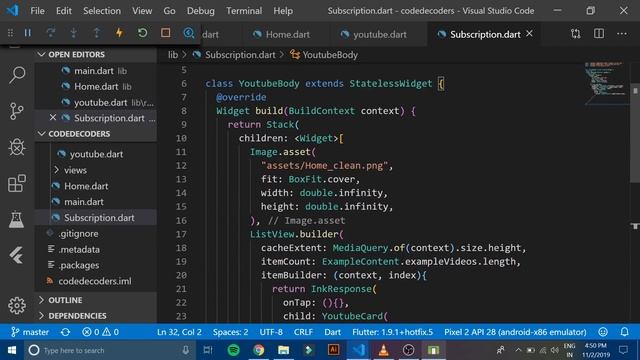Open the codedecoders.iml file
The height and width of the screenshot is (360, 640).
95,281
